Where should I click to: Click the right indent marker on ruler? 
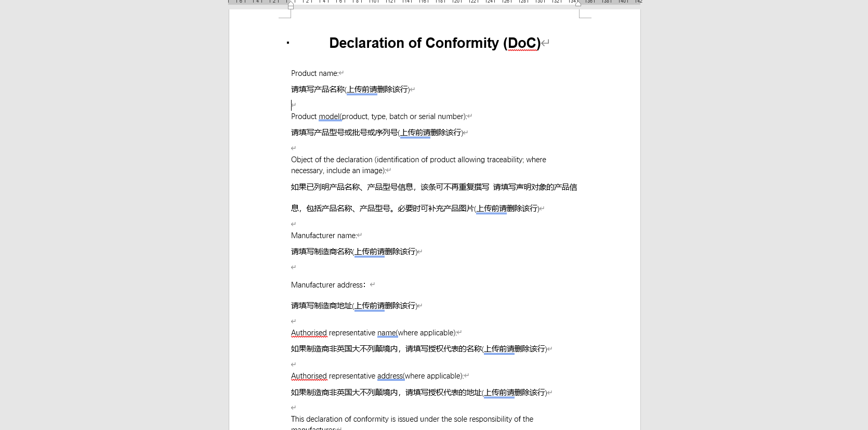pos(578,4)
